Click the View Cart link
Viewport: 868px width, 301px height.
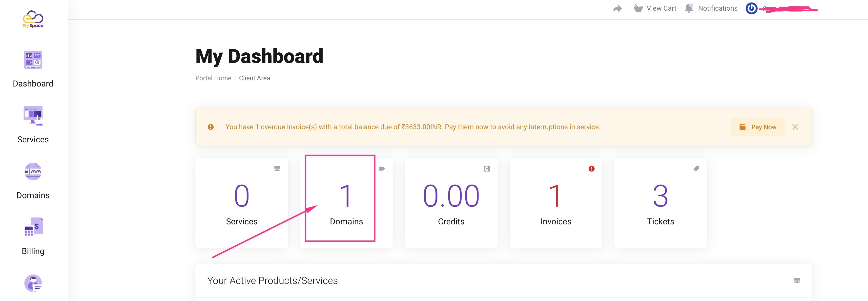click(x=655, y=8)
